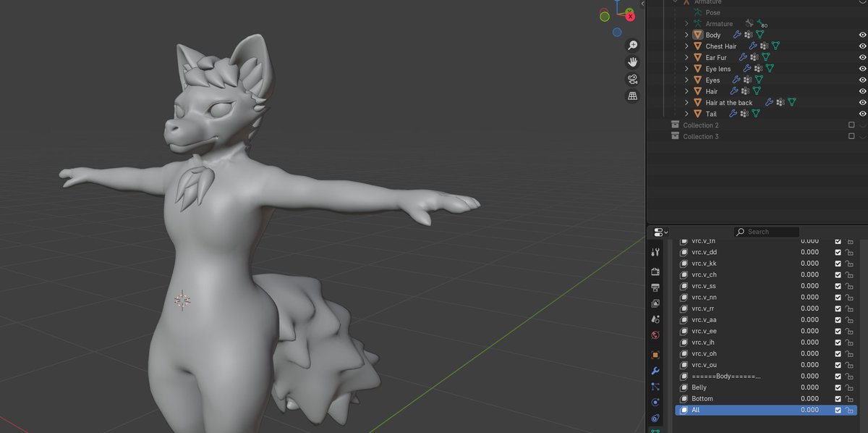Select the Eye lens object name
Image resolution: width=868 pixels, height=433 pixels.
718,69
